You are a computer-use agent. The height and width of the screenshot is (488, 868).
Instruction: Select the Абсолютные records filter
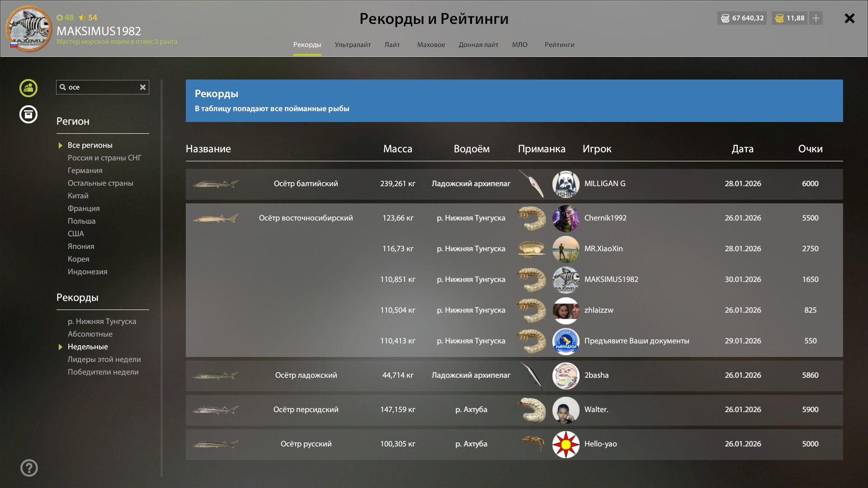pyautogui.click(x=90, y=334)
